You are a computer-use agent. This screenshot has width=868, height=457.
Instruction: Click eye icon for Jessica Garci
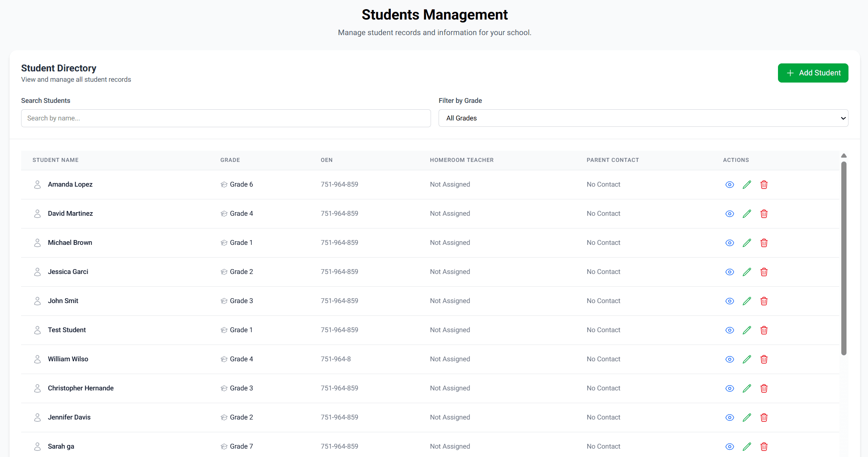tap(729, 272)
